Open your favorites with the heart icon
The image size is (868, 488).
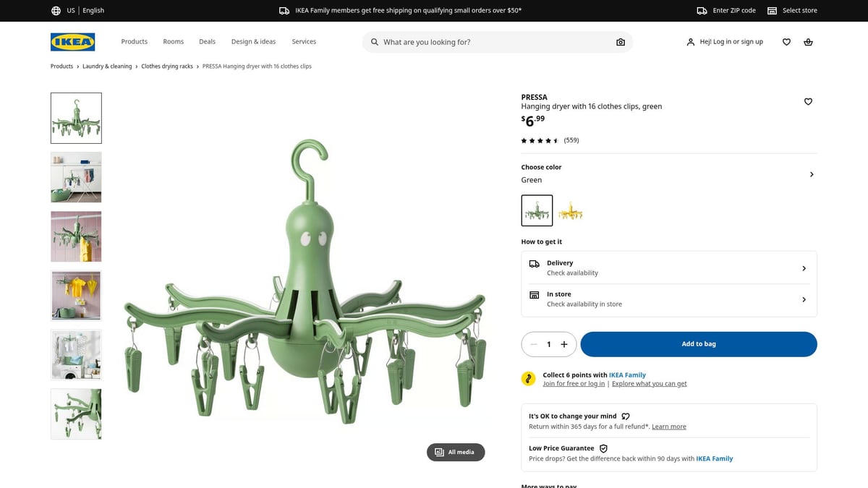pyautogui.click(x=786, y=42)
